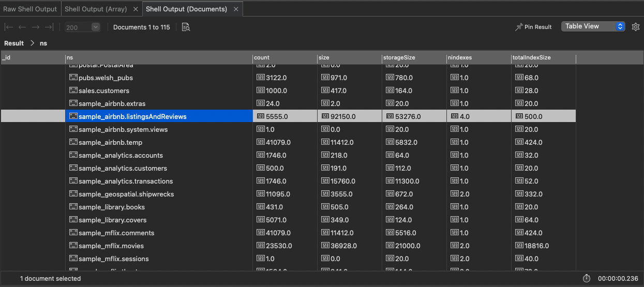Click the next page arrow
644x287 pixels.
click(x=36, y=27)
